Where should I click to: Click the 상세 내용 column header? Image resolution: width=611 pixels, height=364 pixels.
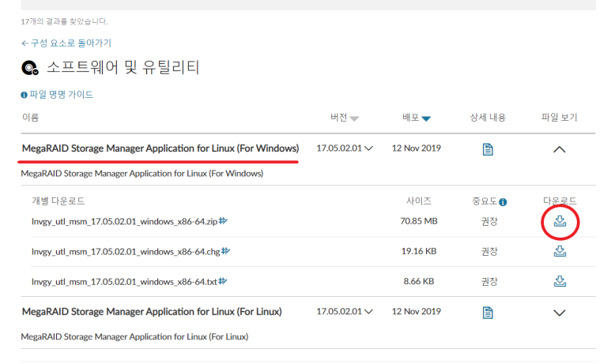click(x=488, y=118)
